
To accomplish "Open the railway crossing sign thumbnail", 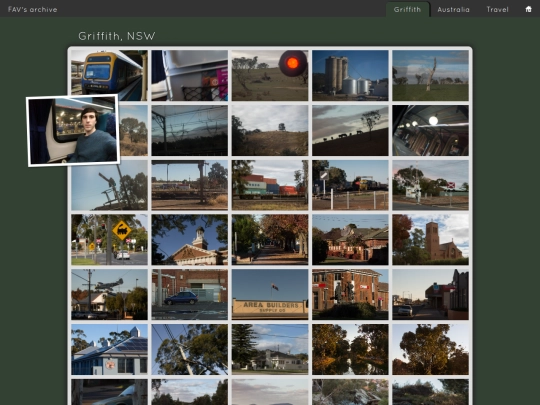I will pos(430,185).
